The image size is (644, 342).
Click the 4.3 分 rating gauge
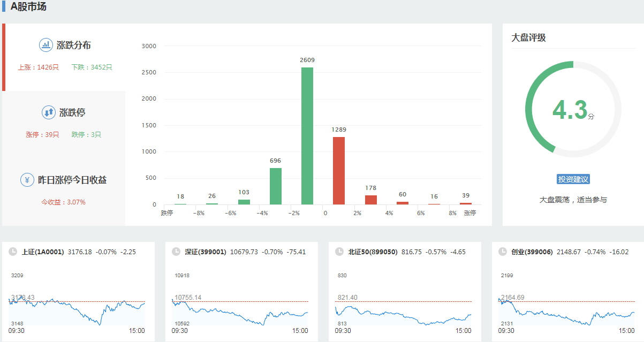[x=573, y=110]
